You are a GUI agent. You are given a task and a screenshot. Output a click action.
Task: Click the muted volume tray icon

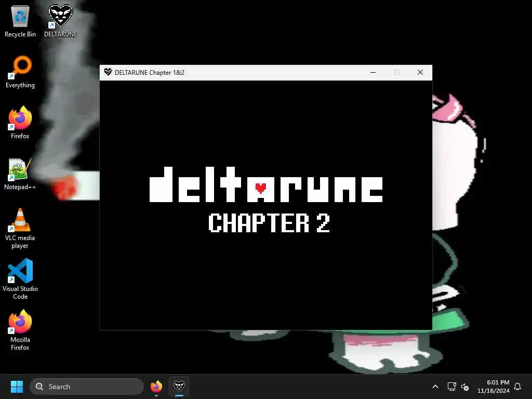click(x=465, y=387)
